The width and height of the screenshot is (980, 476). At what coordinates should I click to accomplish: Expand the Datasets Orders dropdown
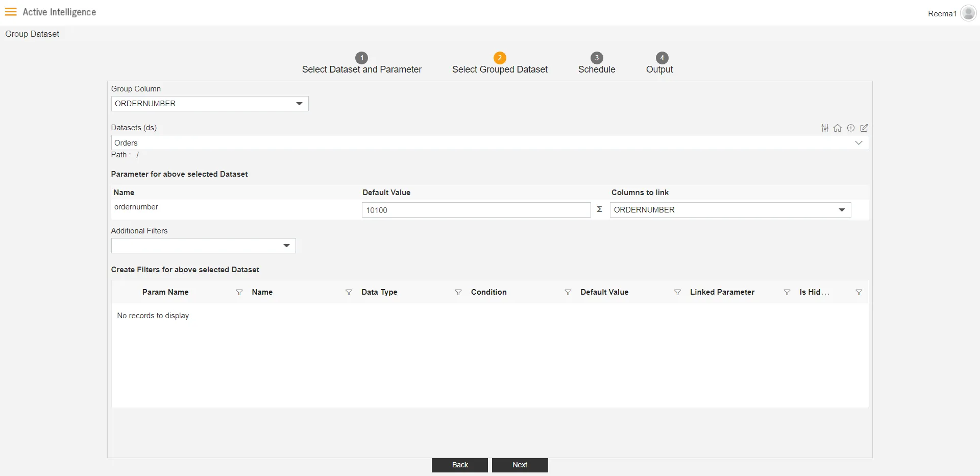point(859,143)
